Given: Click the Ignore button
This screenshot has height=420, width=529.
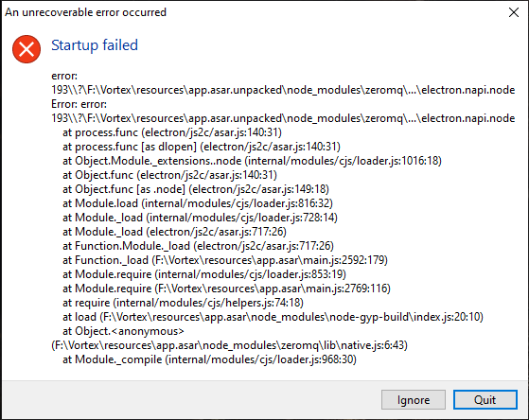Looking at the screenshot, I should tap(414, 400).
